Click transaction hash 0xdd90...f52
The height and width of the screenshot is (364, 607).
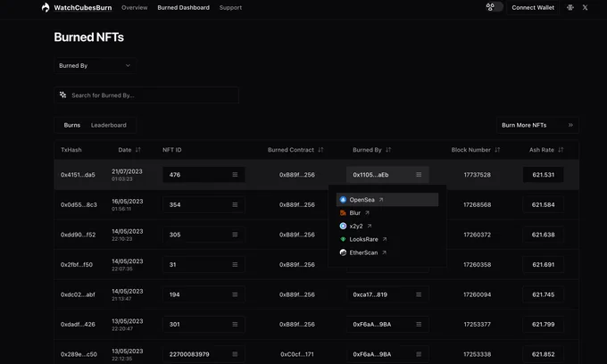78,235
